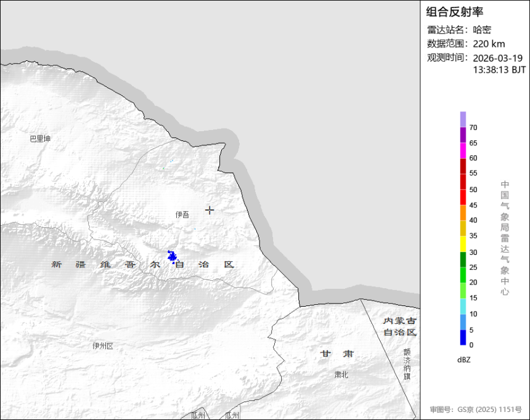Click the time 13:38:13 BJT

click(499, 70)
